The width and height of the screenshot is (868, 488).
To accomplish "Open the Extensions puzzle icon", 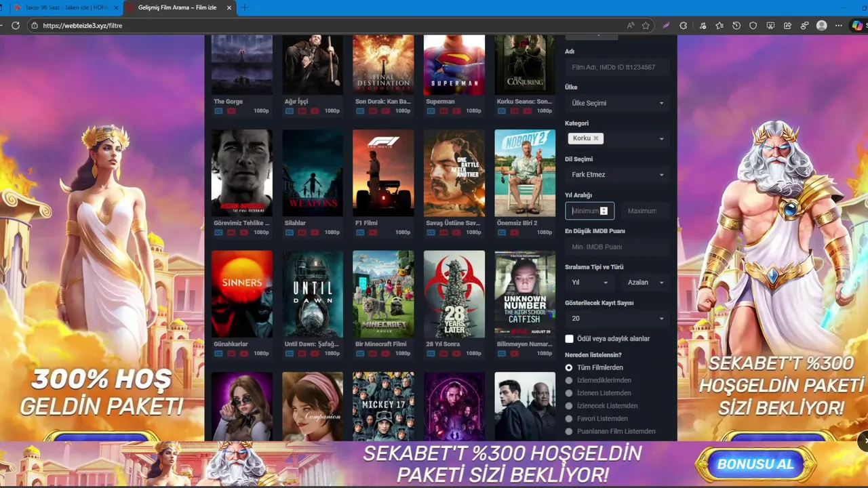I will (684, 25).
